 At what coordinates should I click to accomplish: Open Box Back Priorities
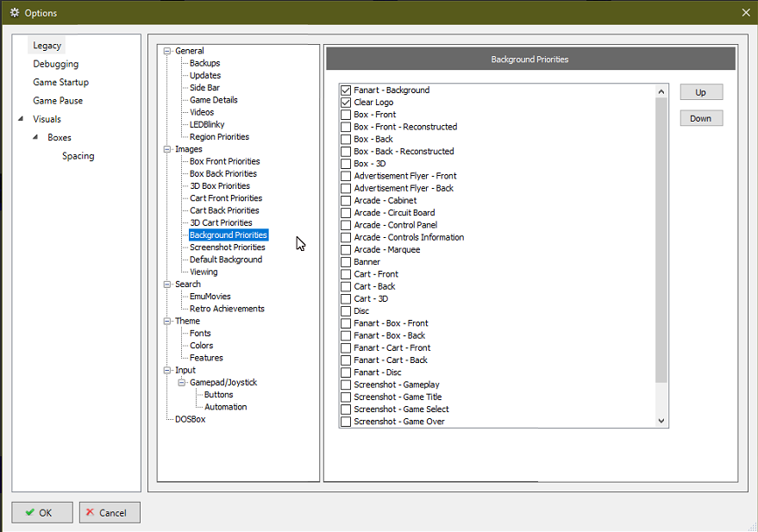222,173
